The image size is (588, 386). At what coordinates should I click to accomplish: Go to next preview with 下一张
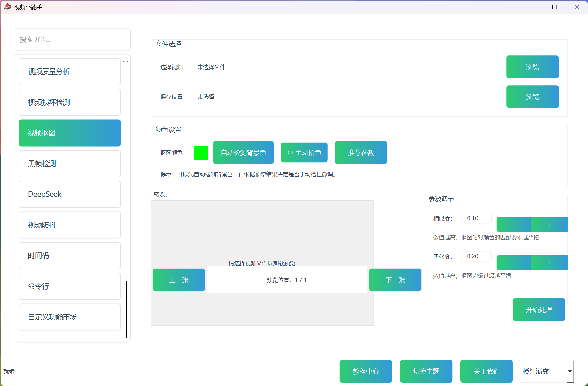click(395, 280)
